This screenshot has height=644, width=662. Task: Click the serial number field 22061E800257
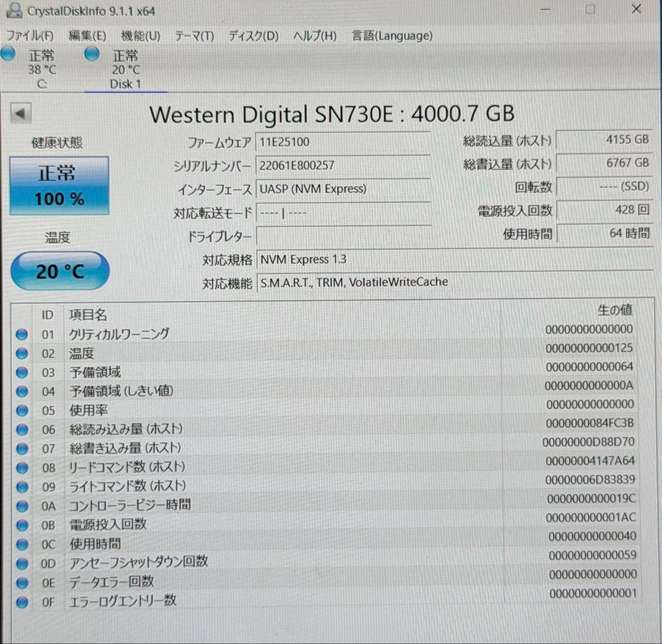point(343,166)
